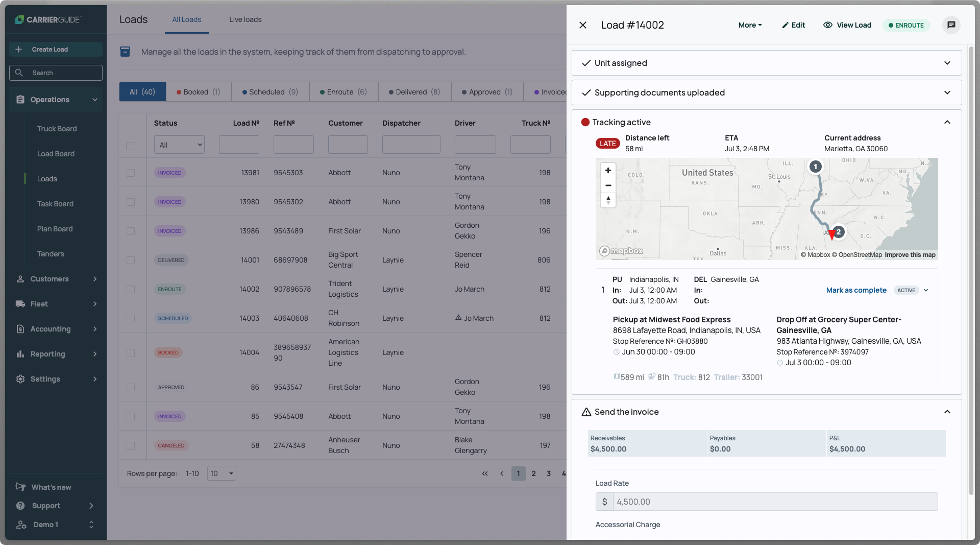Toggle the select-all checkbox in filter row
Screen dimensions: 980x545
[130, 146]
